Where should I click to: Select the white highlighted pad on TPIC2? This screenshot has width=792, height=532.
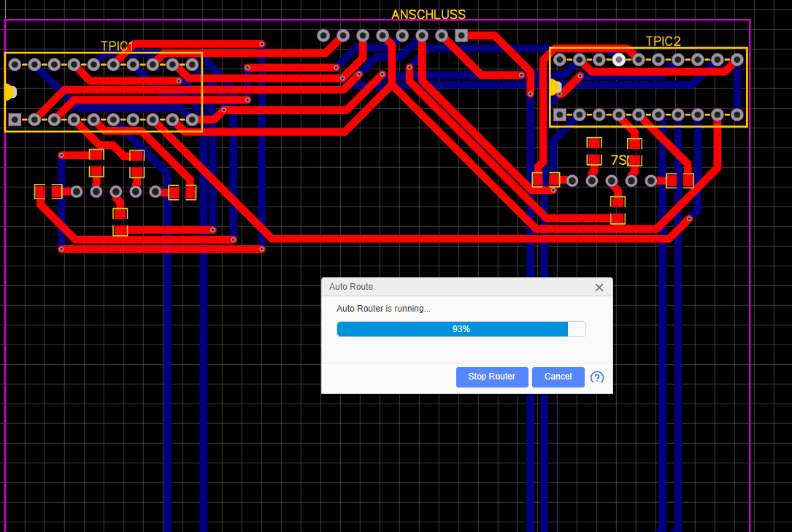click(618, 60)
